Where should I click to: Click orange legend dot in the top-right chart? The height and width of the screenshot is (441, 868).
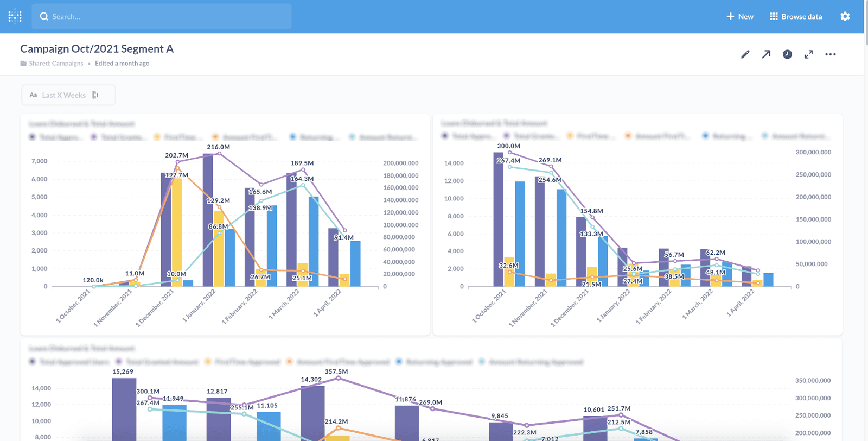(628, 136)
